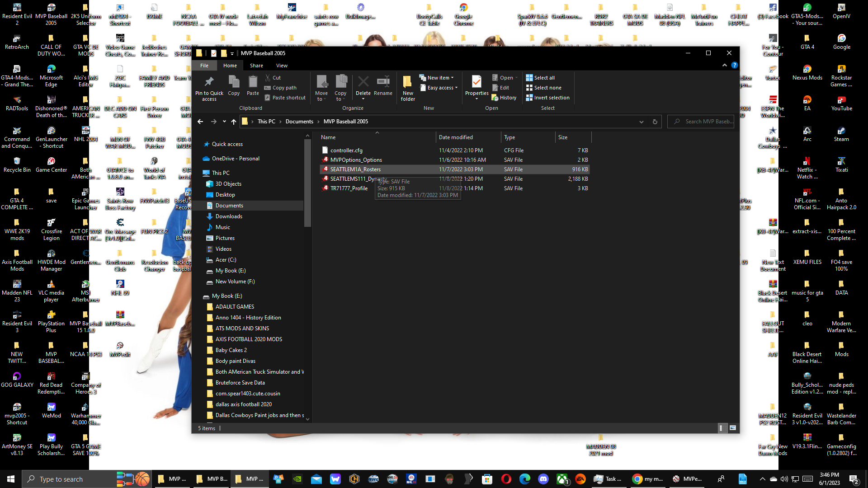Click the Search MVP Baseball field
Screen dimensions: 868x488
point(702,122)
